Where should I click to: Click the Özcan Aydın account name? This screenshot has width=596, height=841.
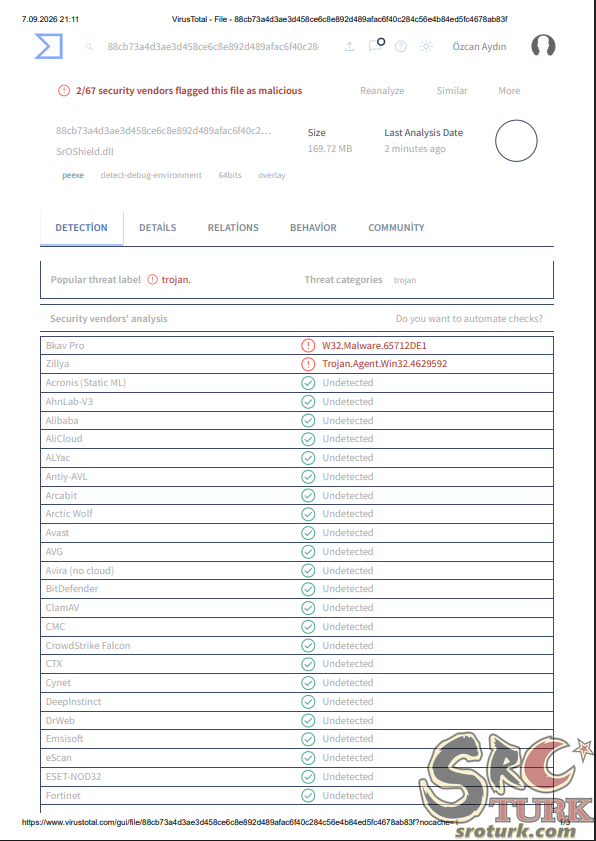479,47
